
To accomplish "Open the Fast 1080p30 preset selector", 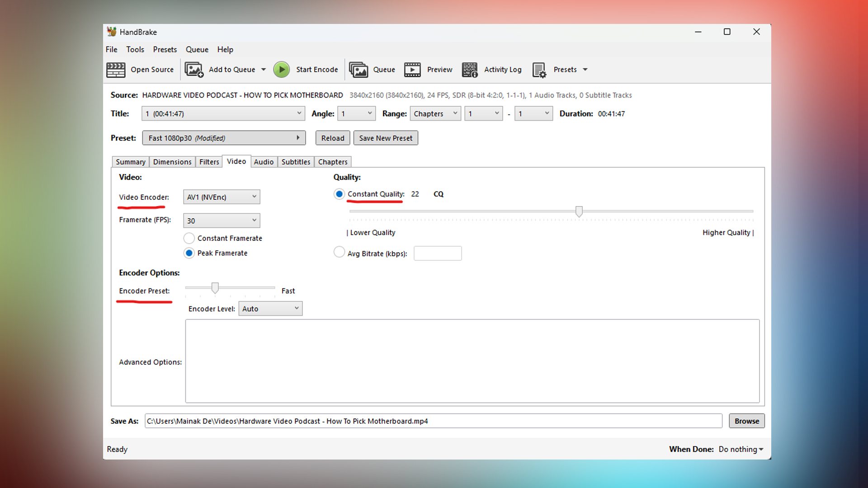I will [224, 138].
